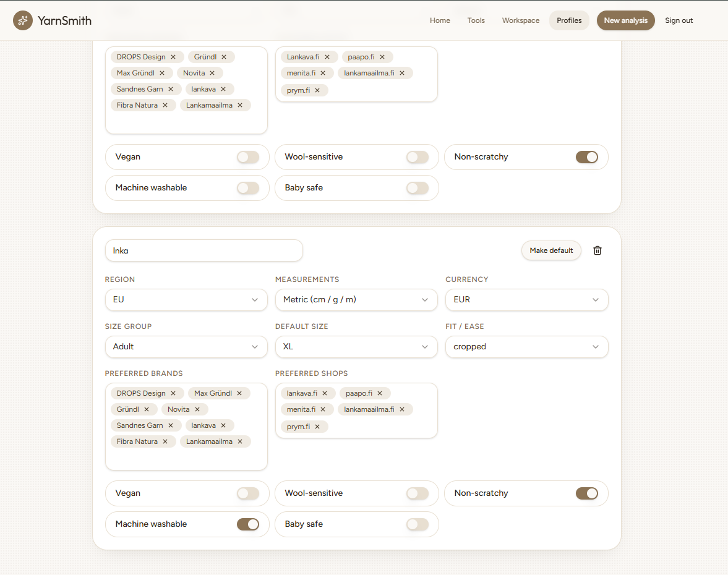728x575 pixels.
Task: Enable Wool-sensitive toggle in Inka profile
Action: pyautogui.click(x=418, y=493)
